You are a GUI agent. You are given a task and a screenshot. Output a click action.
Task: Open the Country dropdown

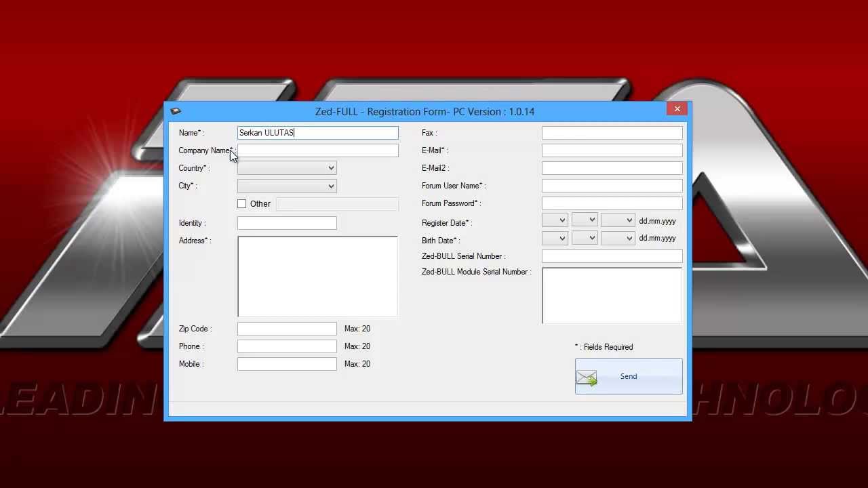(287, 168)
